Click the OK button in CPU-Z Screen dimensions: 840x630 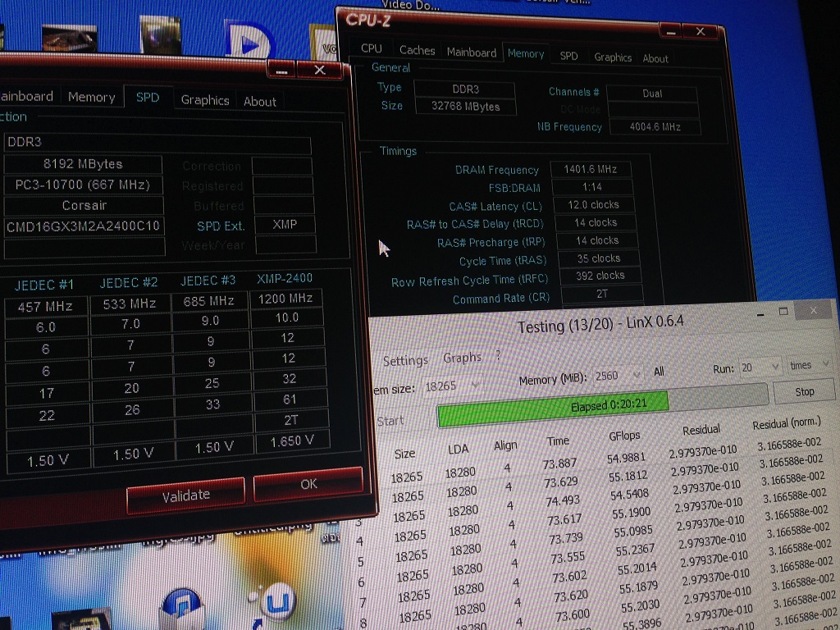pos(308,484)
